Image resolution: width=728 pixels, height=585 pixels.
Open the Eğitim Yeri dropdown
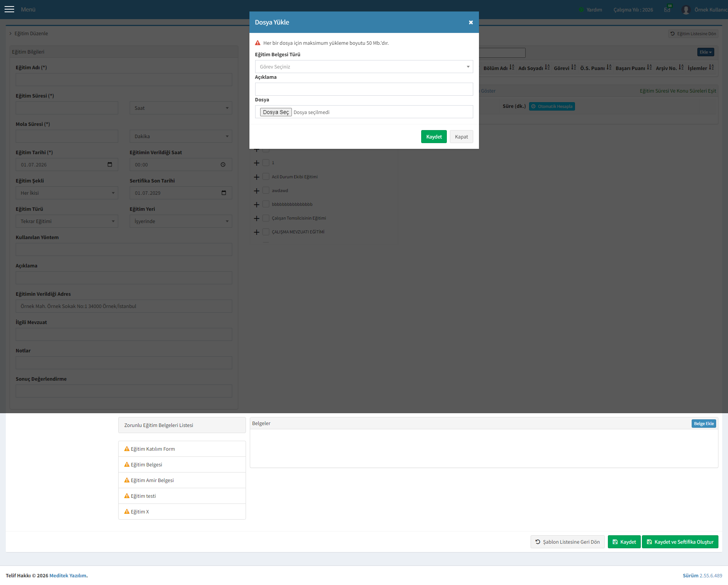(181, 221)
